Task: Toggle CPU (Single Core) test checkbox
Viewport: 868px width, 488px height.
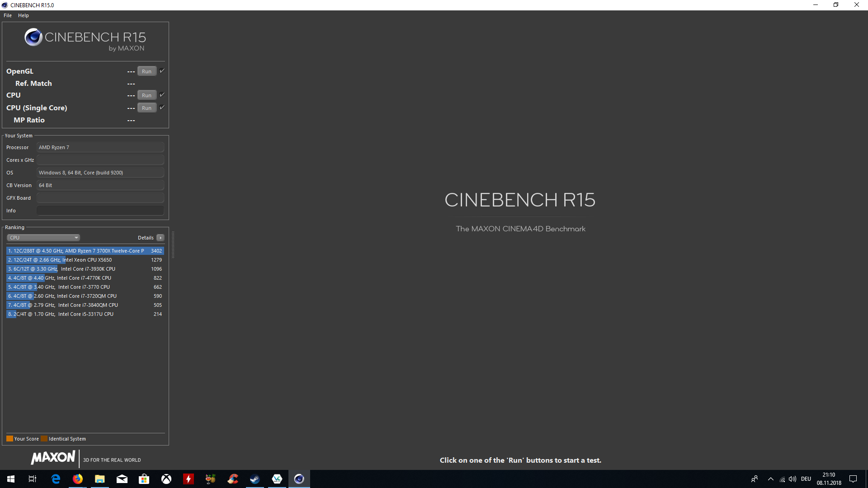Action: (x=162, y=108)
